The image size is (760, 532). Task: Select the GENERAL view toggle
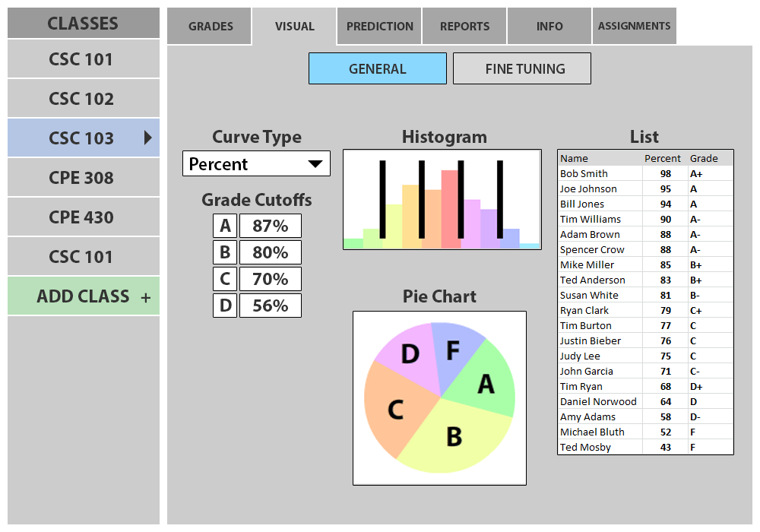coord(378,68)
